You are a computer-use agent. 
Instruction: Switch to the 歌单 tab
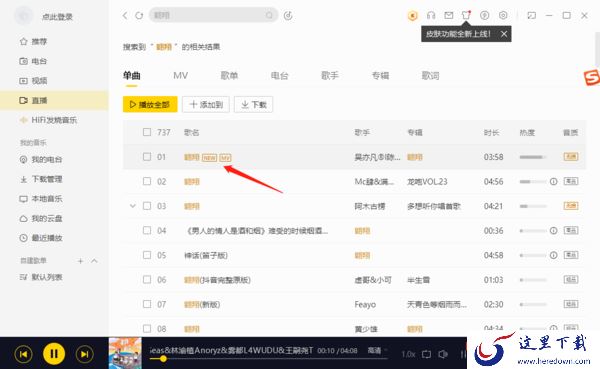click(x=229, y=75)
